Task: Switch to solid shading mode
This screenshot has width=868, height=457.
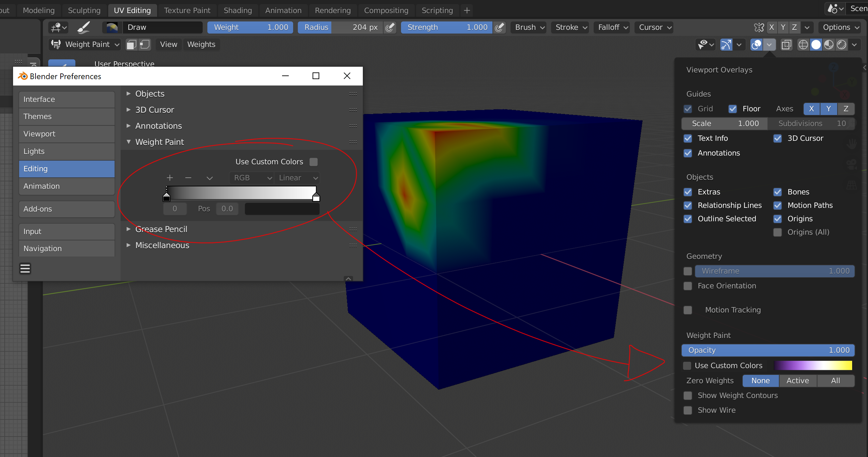Action: click(816, 45)
